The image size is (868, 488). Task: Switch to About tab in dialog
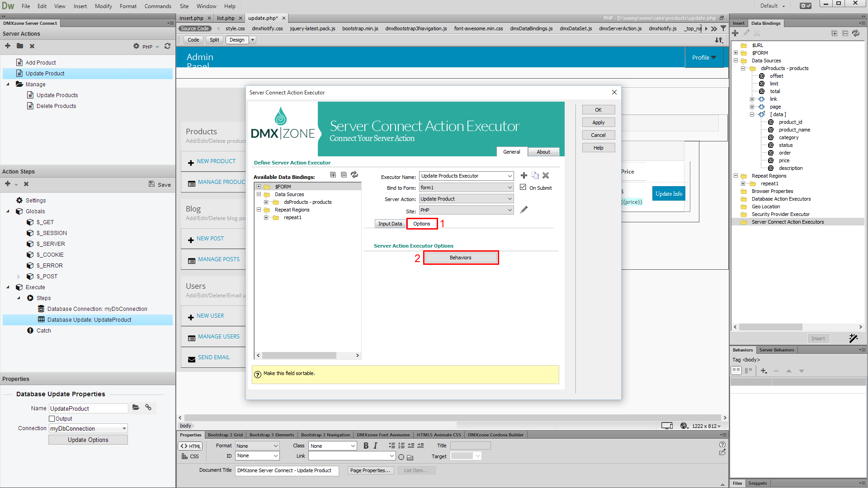coord(543,152)
